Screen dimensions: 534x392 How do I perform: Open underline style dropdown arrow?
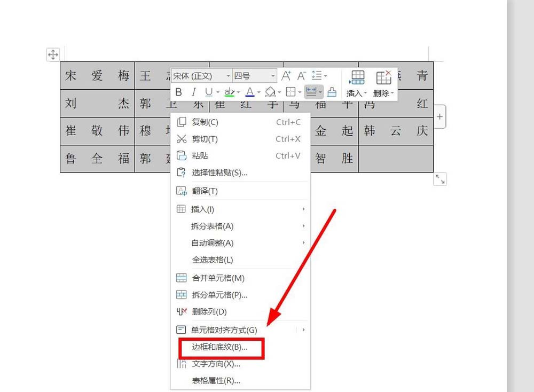(218, 92)
